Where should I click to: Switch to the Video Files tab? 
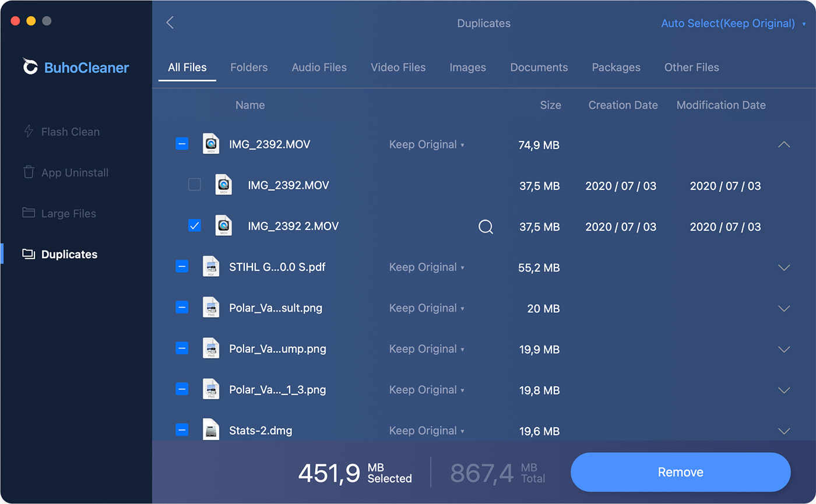coord(398,67)
